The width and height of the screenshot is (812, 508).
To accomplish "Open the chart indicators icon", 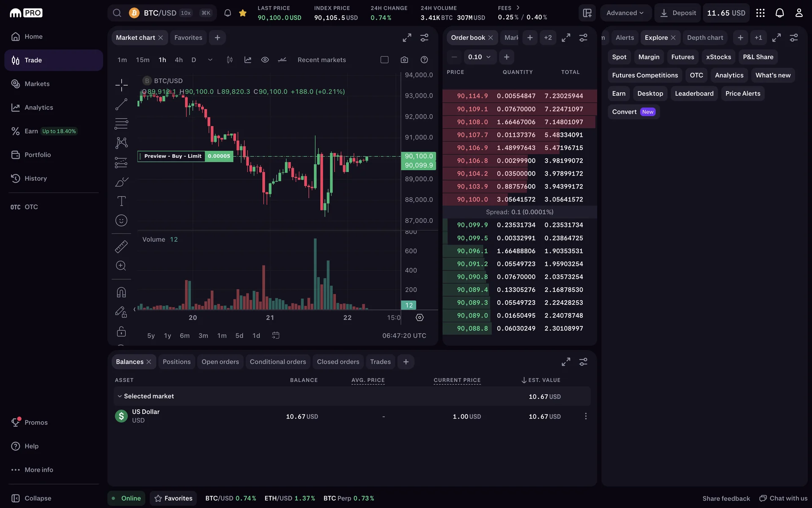I will point(248,60).
